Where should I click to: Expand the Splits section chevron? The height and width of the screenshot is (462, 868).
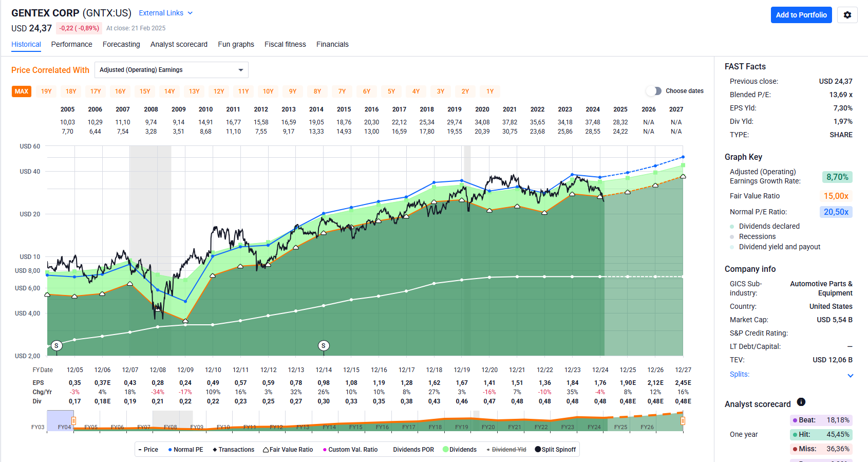pos(850,375)
